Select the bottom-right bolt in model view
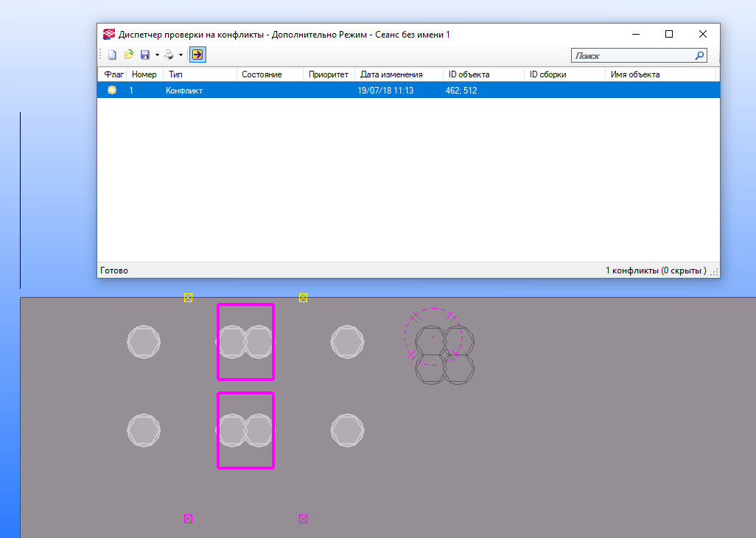This screenshot has width=756, height=538. pos(347,430)
